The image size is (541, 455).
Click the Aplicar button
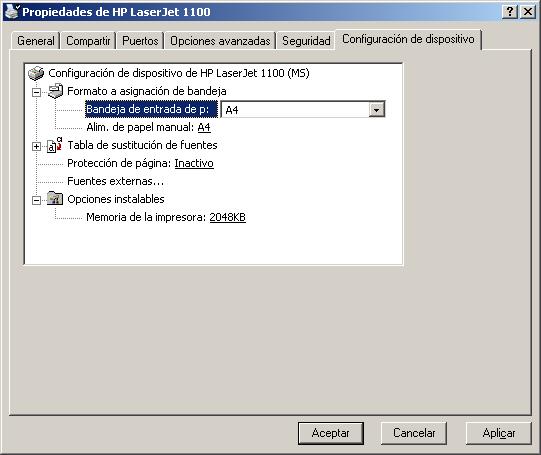coord(499,433)
